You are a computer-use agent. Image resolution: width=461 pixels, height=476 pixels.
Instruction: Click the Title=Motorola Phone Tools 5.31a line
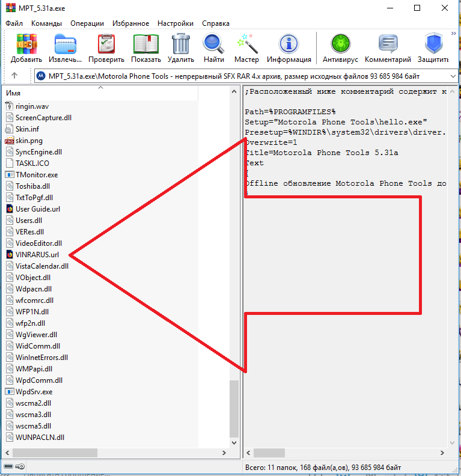tap(322, 153)
